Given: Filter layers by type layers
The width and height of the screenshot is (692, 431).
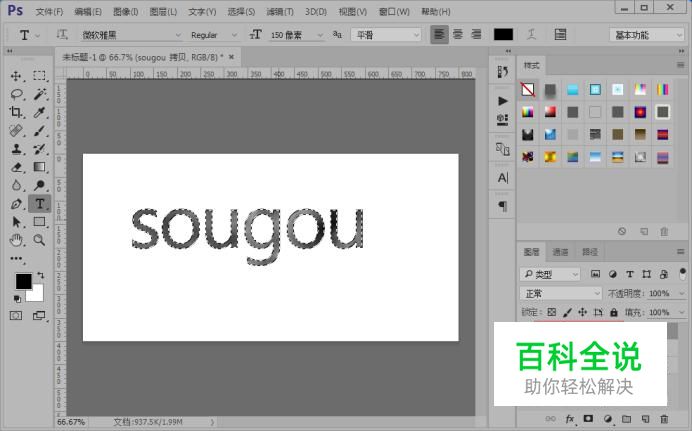Looking at the screenshot, I should pos(630,274).
